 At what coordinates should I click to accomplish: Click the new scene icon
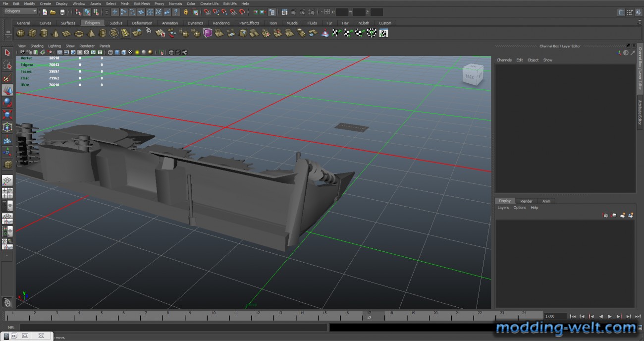pyautogui.click(x=45, y=12)
